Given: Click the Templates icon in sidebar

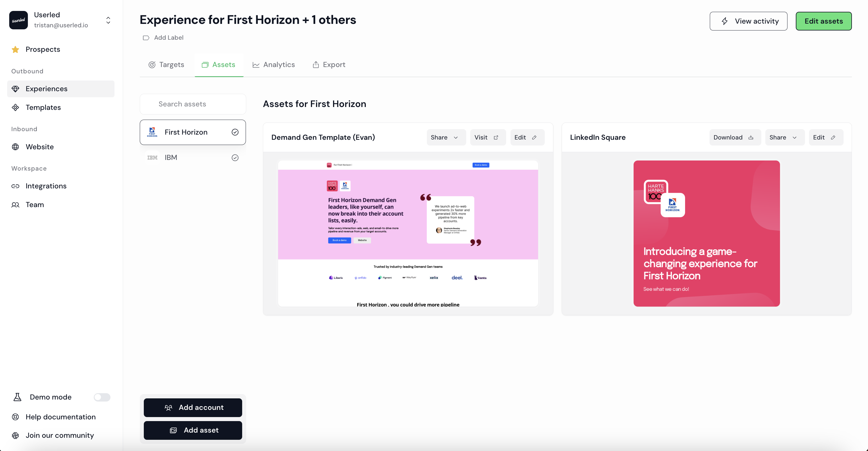Looking at the screenshot, I should [15, 108].
